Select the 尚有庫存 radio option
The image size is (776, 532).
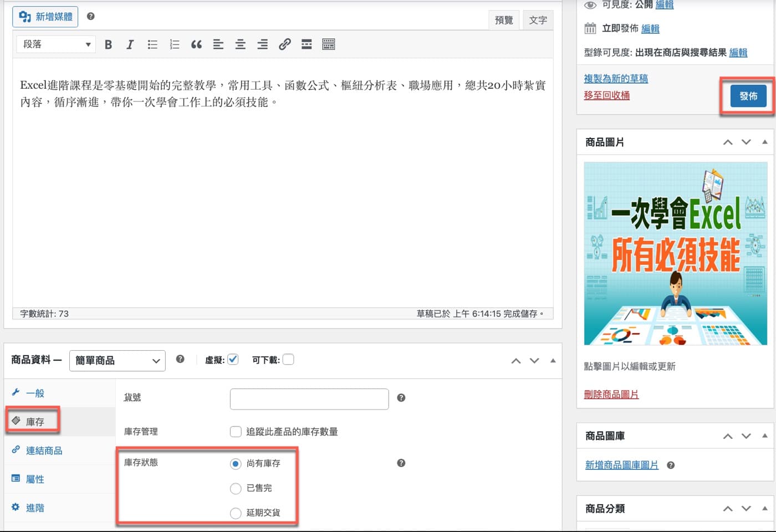236,464
